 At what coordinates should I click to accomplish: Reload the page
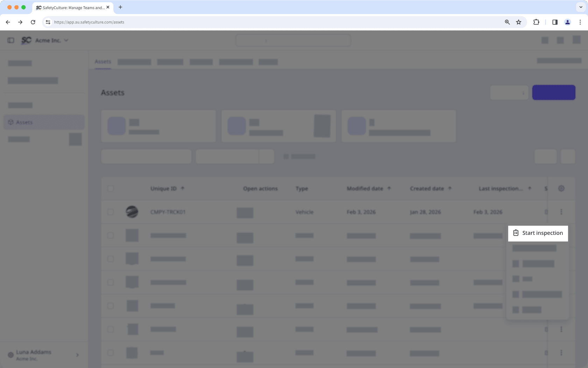pos(33,22)
